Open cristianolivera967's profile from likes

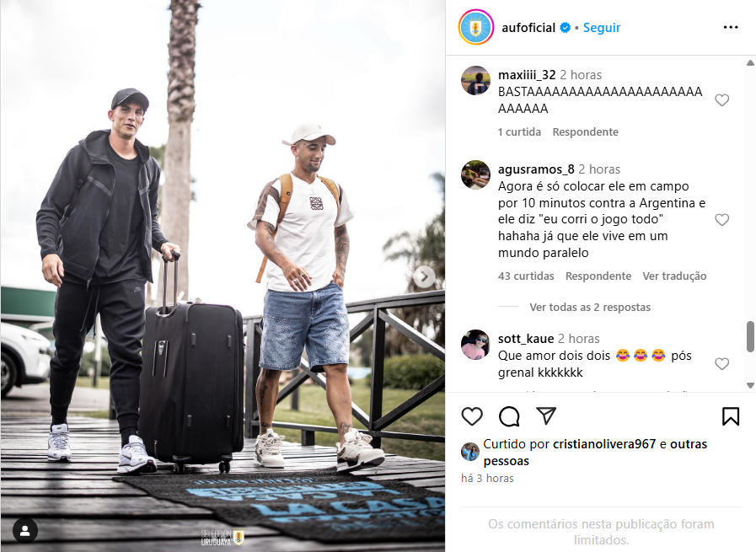603,443
